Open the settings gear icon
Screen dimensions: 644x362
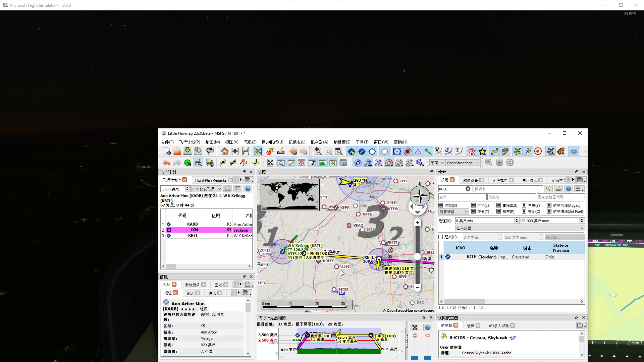click(510, 163)
